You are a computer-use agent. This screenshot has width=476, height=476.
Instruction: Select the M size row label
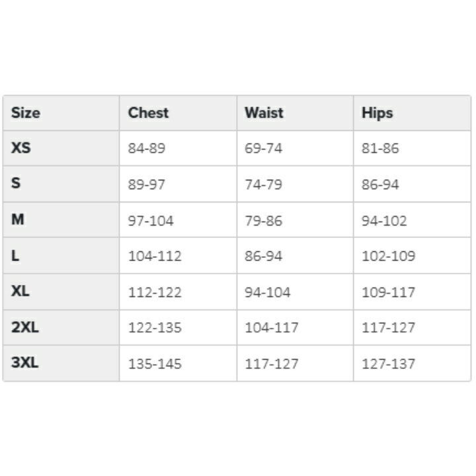pyautogui.click(x=18, y=219)
